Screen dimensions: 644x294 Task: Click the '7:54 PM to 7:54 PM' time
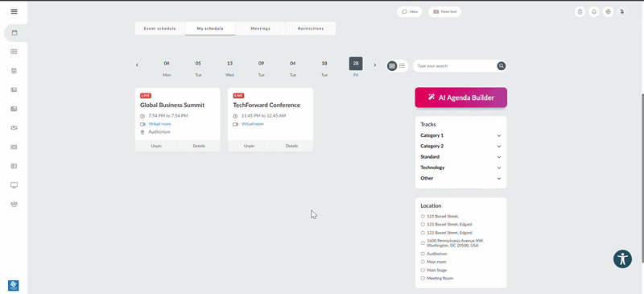(x=168, y=116)
